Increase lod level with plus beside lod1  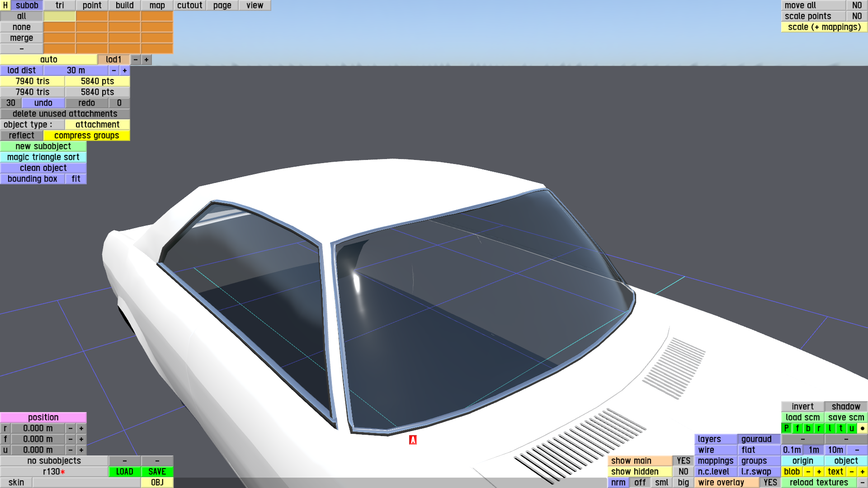pos(146,59)
